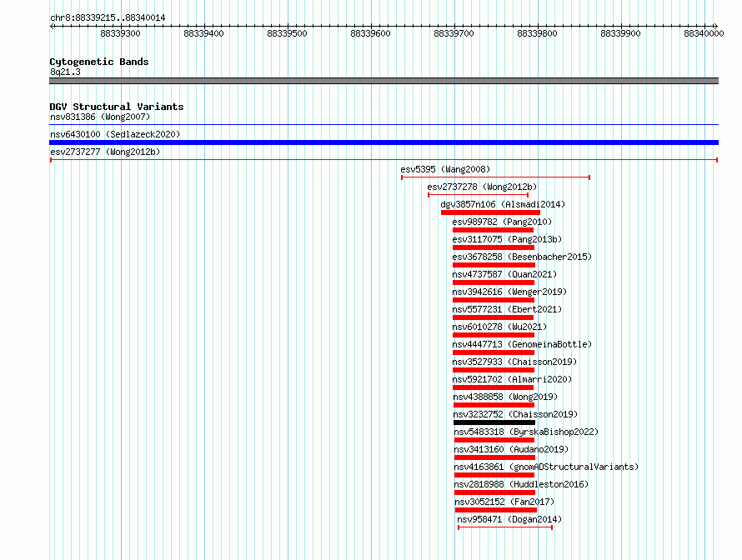This screenshot has width=742, height=560.
Task: Open nsv3942616 (Wenger2019) label
Action: pos(509,292)
